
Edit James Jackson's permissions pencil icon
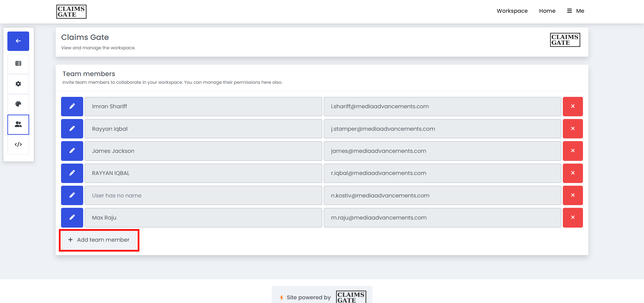[72, 151]
